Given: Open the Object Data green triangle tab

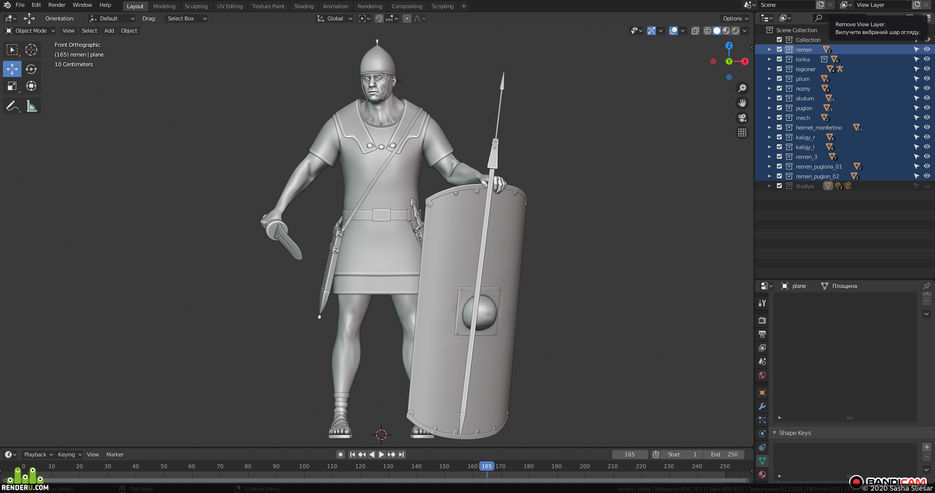Looking at the screenshot, I should pos(762,461).
